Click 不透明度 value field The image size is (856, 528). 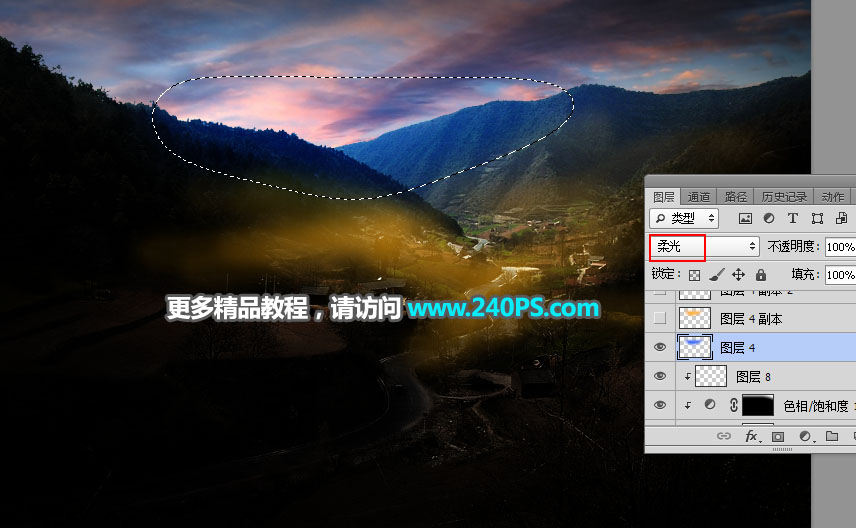tap(840, 247)
